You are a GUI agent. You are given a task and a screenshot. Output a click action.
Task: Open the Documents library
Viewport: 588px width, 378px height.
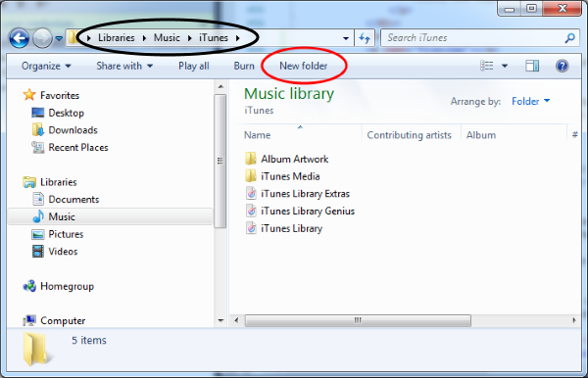(x=73, y=200)
